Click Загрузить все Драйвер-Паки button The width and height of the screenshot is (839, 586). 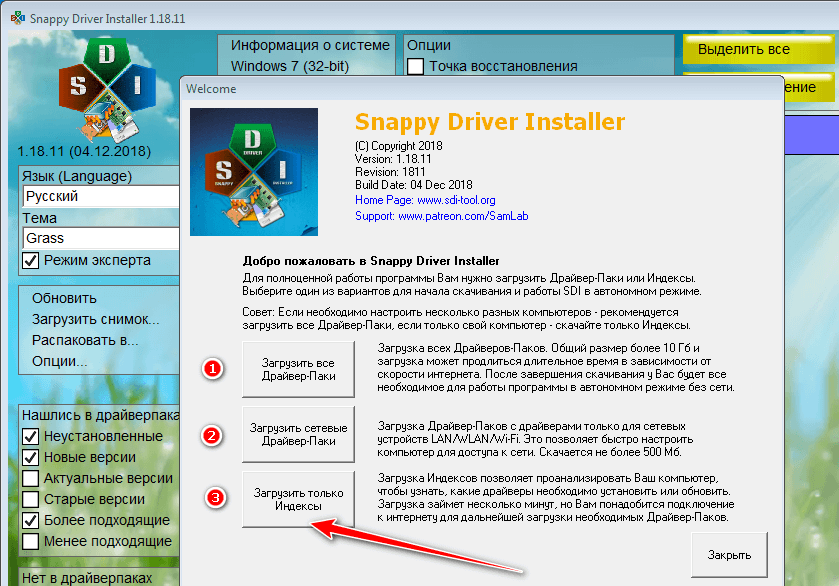[298, 369]
